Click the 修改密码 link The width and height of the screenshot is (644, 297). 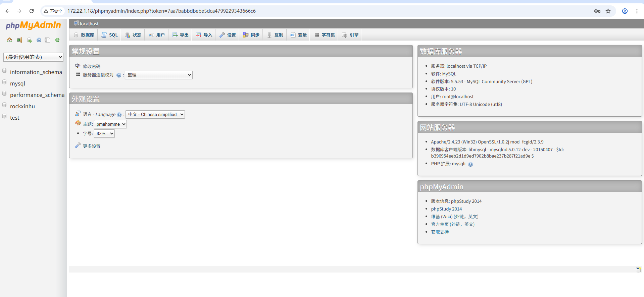point(91,66)
